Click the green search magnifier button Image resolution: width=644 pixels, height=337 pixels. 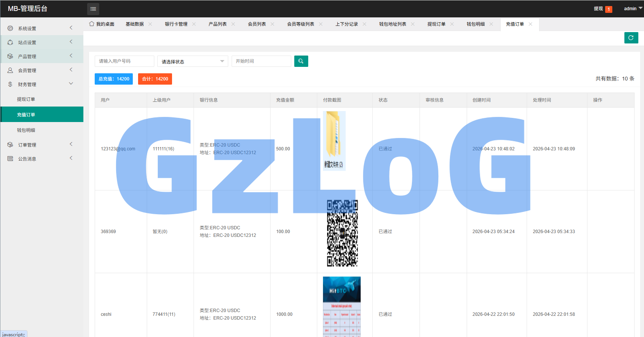pyautogui.click(x=301, y=61)
